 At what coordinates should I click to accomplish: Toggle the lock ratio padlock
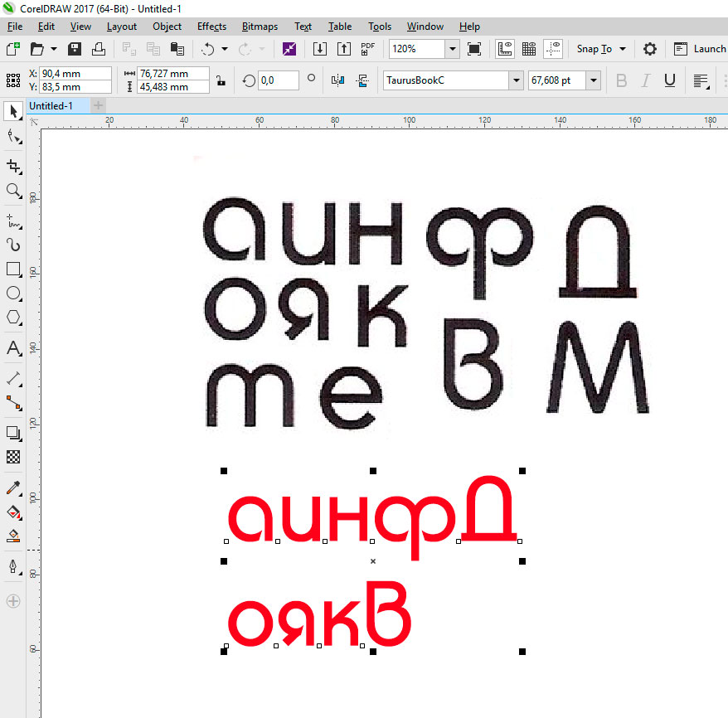click(x=220, y=80)
